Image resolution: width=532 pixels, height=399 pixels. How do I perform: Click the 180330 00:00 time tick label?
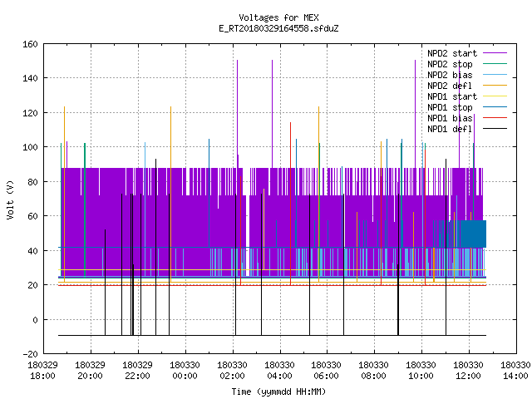(185, 371)
